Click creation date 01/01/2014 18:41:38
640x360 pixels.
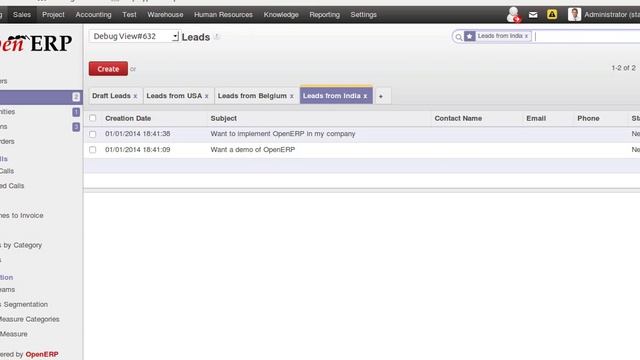(138, 134)
